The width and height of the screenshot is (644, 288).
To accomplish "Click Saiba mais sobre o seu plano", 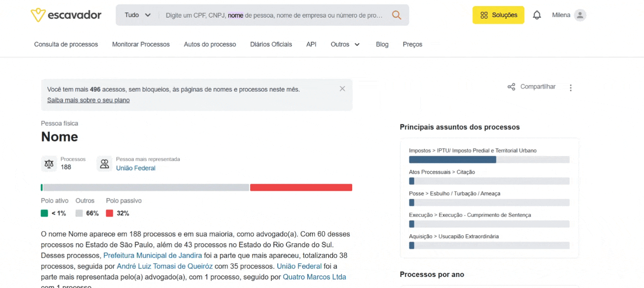I will coord(89,100).
